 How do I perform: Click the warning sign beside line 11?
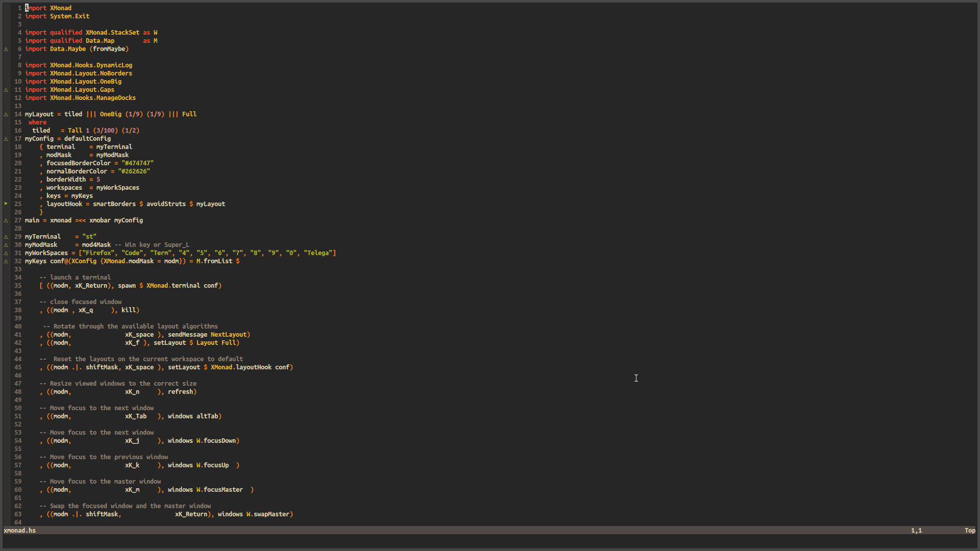click(6, 90)
